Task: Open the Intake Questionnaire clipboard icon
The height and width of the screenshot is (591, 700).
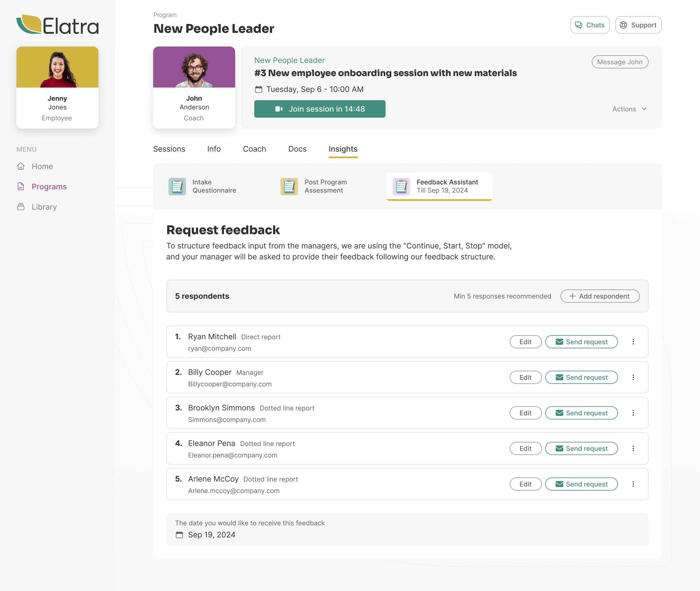Action: point(177,187)
